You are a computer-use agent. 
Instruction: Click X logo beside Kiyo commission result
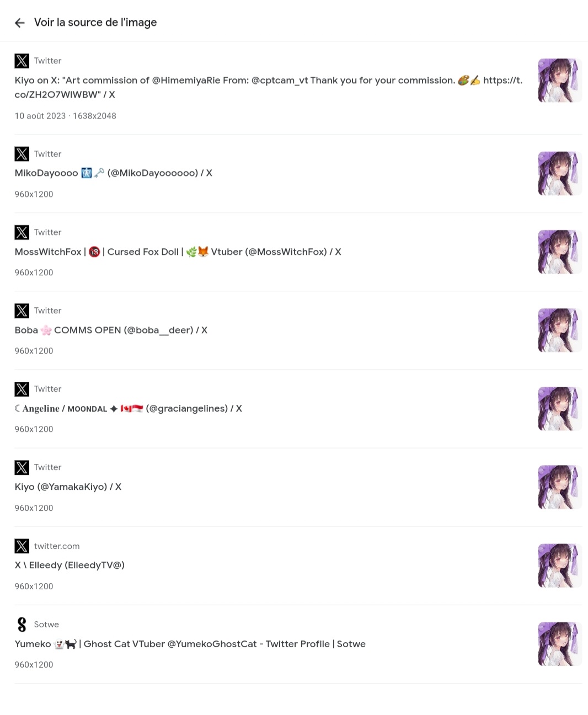click(22, 61)
